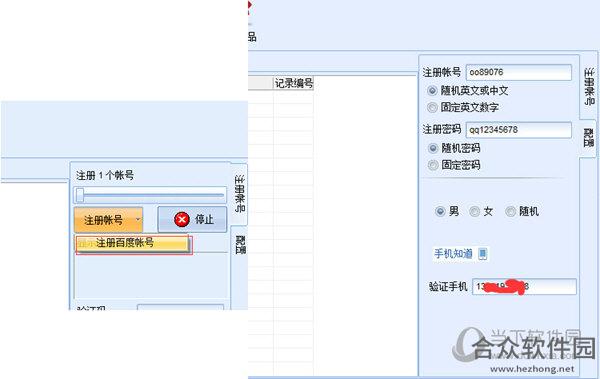Image resolution: width=600 pixels, height=379 pixels.
Task: Click the phone icon beside 手机知道
Action: coord(483,253)
